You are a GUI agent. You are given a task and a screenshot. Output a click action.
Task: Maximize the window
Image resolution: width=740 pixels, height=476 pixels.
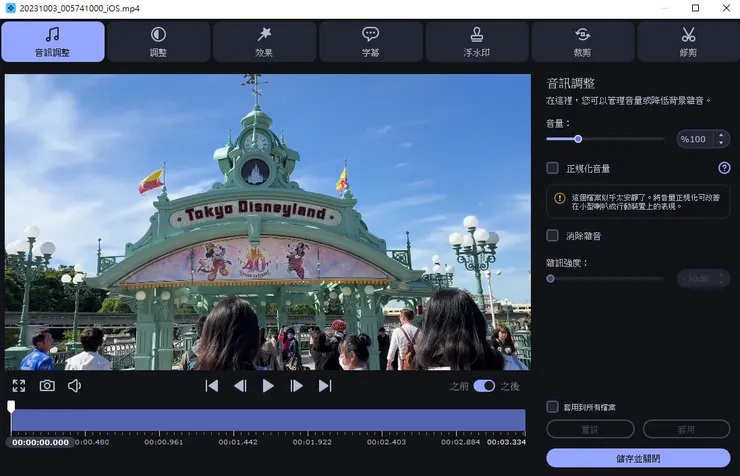pyautogui.click(x=695, y=8)
